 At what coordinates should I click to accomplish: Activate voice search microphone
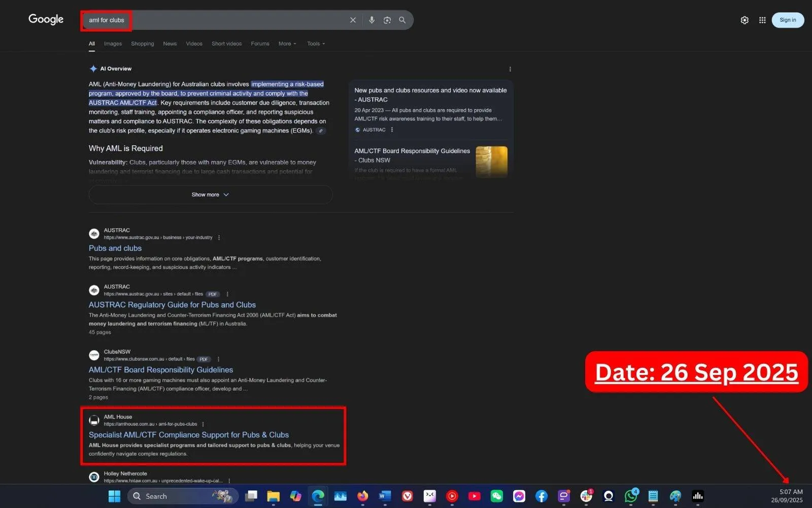coord(371,20)
